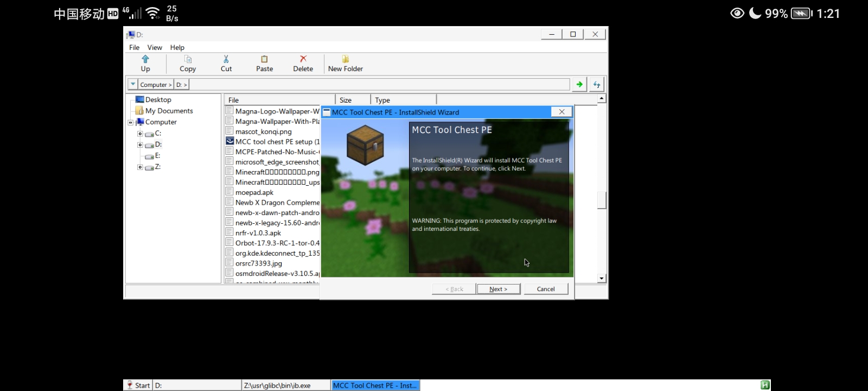868x391 pixels.
Task: Select moepad.apk file
Action: [x=250, y=192]
